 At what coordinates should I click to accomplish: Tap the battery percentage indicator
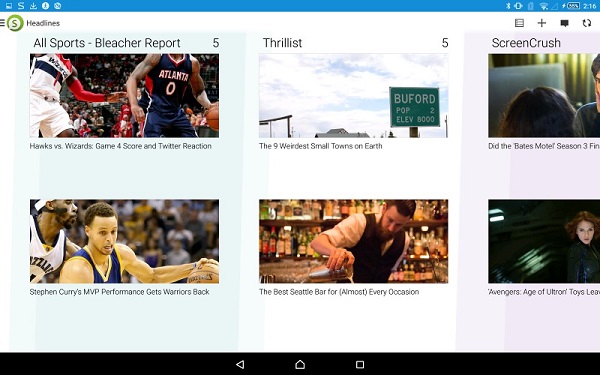coord(573,6)
